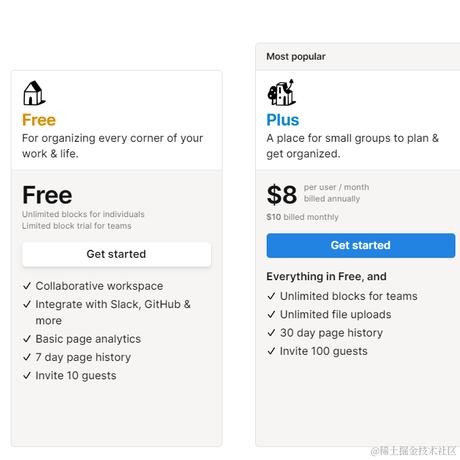Select the orange Free plan heading
The image size is (460, 460).
click(39, 120)
